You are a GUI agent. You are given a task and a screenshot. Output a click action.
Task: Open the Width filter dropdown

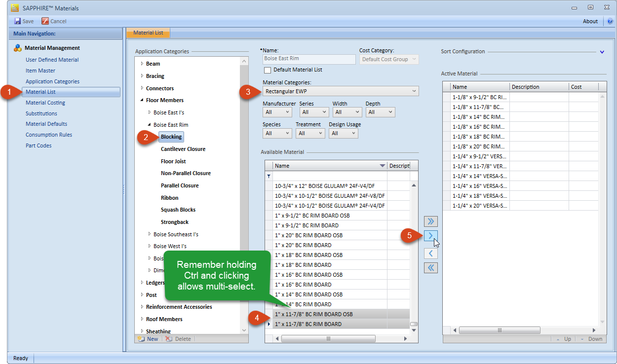click(347, 112)
